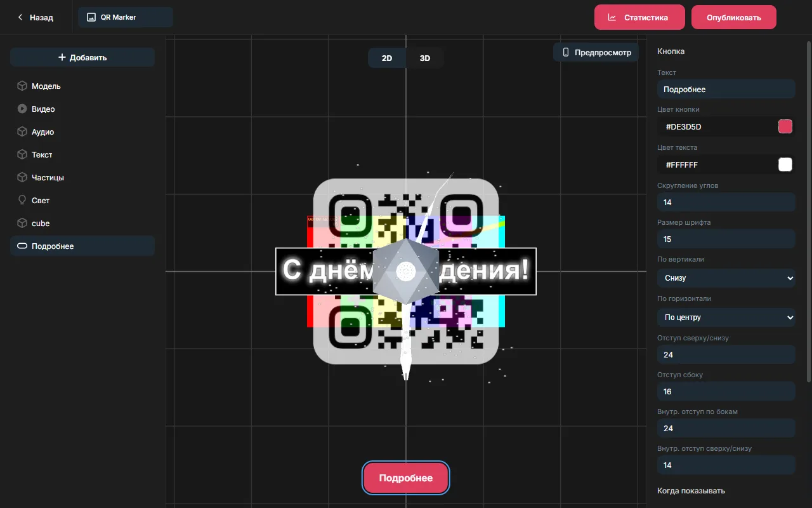Open the Статистика page
This screenshot has width=812, height=508.
pyautogui.click(x=639, y=17)
